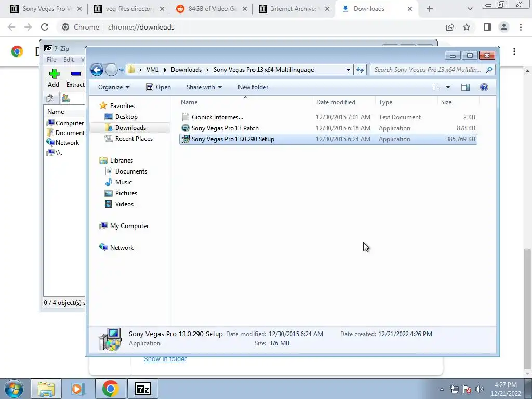532x399 pixels.
Task: Click the up-folder icon in 7-Zip
Action: coord(50,98)
